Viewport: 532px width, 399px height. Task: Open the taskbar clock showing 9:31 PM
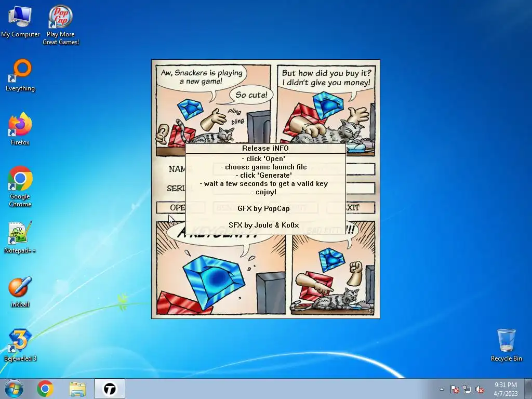click(506, 389)
